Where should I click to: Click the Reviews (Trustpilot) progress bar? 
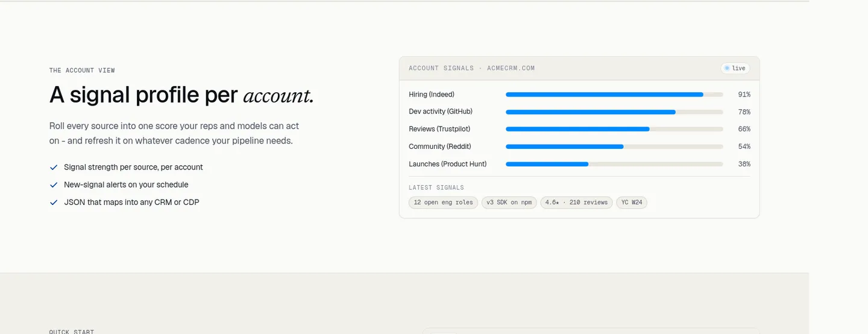614,129
